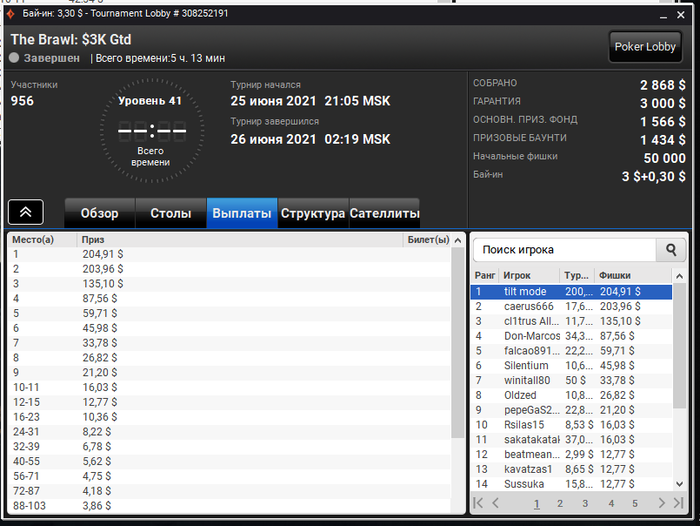Select player Don-Marcos row
The image size is (700, 526).
tap(571, 336)
